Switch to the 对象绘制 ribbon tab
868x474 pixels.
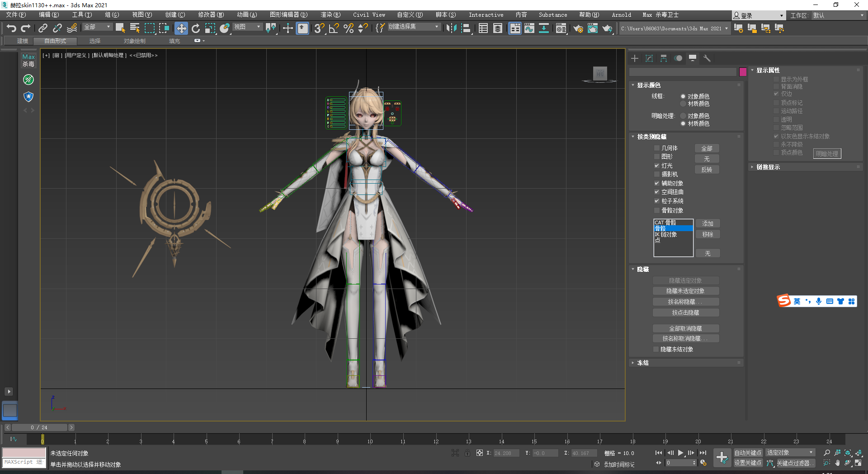coord(134,41)
